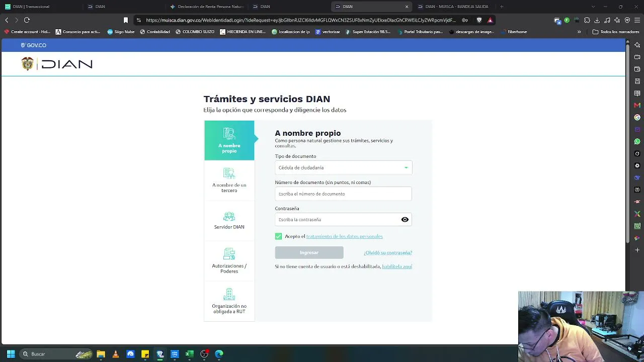Reload the current page

(x=27, y=20)
